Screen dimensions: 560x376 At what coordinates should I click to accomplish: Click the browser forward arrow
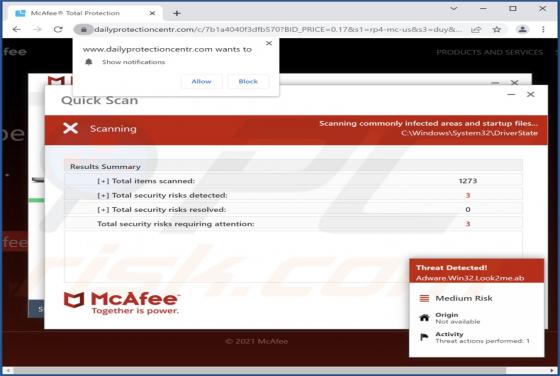(37, 30)
